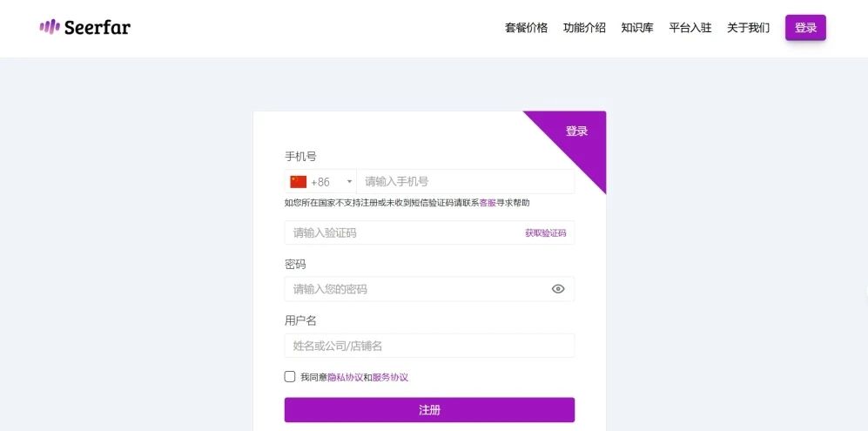The width and height of the screenshot is (868, 431).
Task: Open the 套餐价格 pricing page
Action: point(526,28)
